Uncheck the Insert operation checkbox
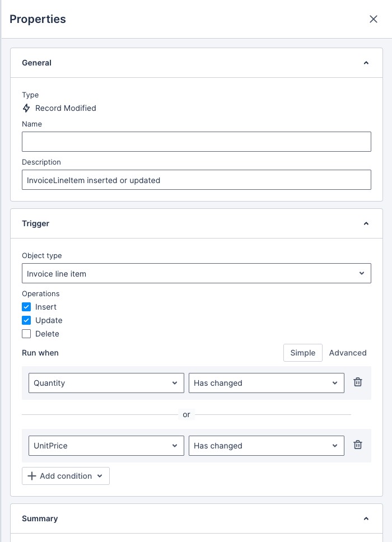 coord(26,307)
